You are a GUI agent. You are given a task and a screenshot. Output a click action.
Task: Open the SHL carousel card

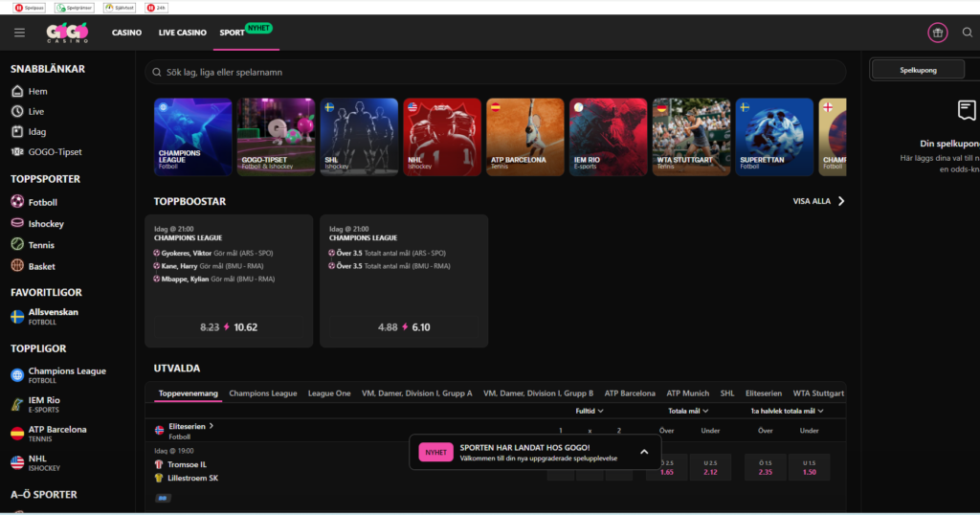tap(359, 137)
